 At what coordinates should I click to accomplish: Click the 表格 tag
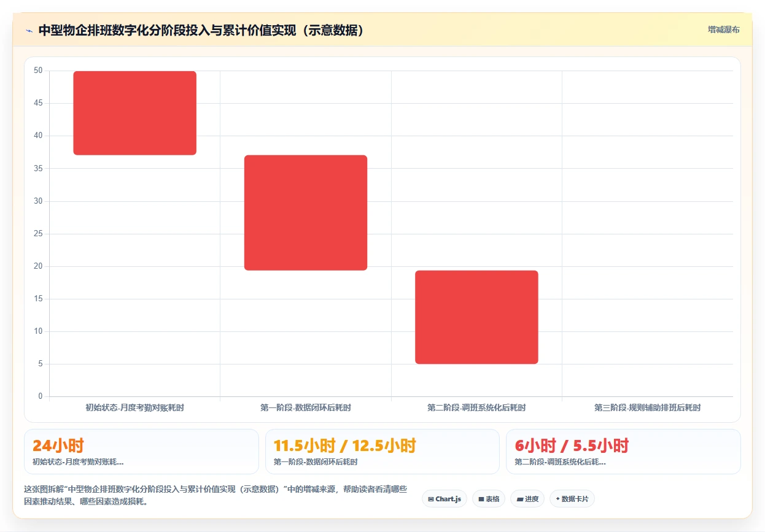tap(489, 499)
